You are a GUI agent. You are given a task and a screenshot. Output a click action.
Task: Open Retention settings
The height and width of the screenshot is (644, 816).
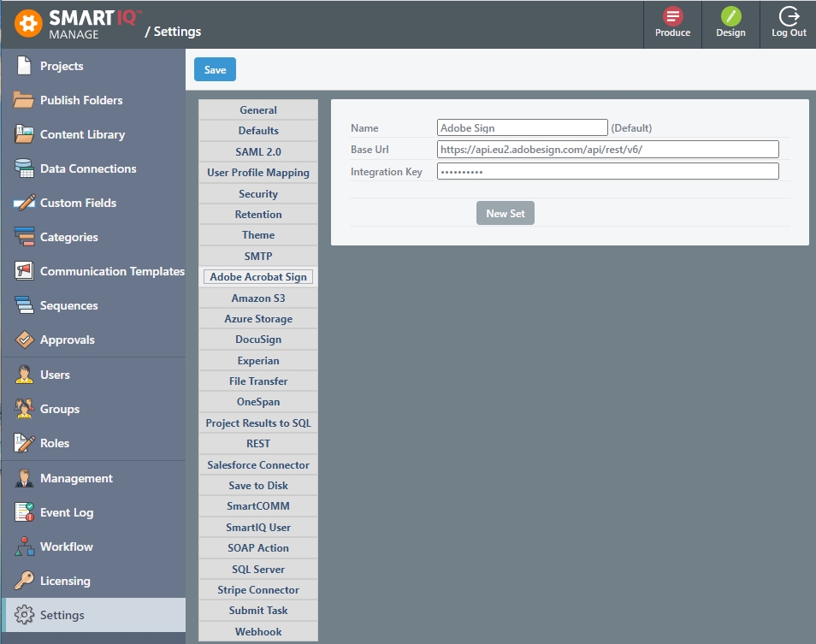(x=258, y=215)
